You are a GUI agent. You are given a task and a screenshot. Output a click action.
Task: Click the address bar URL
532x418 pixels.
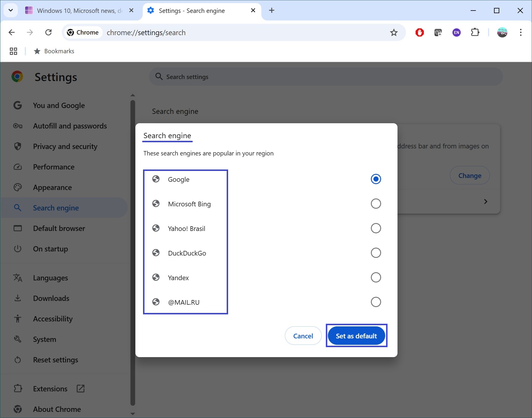pos(146,32)
